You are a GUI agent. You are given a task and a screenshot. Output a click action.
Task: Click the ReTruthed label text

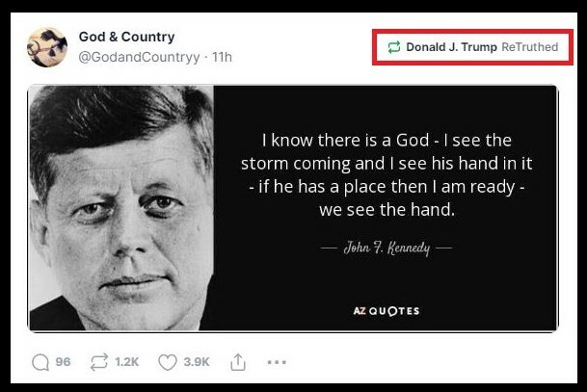click(529, 47)
